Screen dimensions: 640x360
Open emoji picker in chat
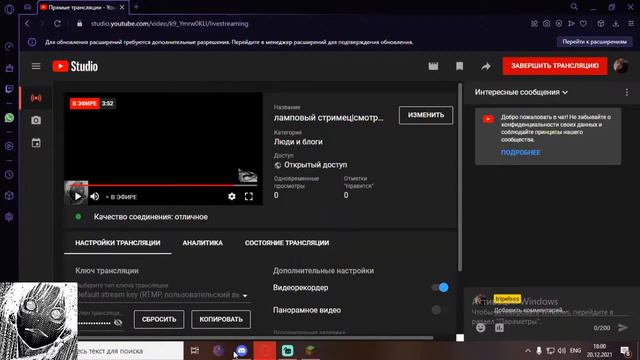tap(480, 328)
